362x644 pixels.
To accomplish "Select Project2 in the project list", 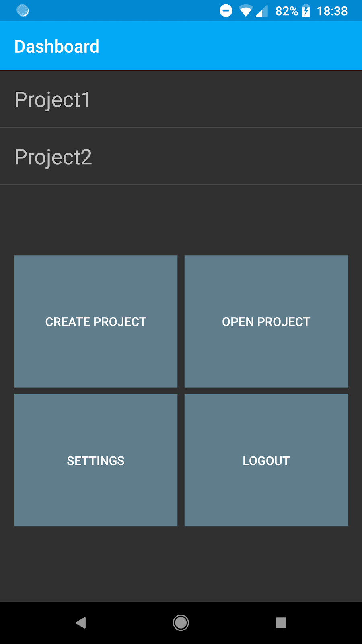I will (x=181, y=157).
